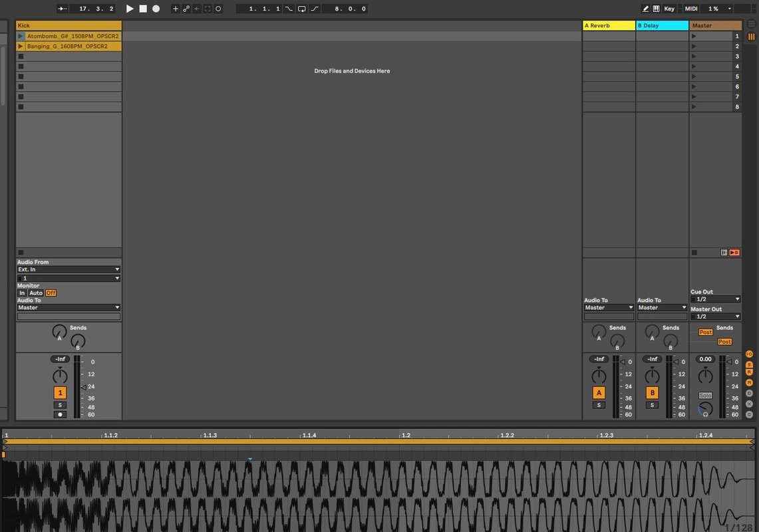Set Monitor to Off
This screenshot has height=532, width=759.
(x=51, y=293)
